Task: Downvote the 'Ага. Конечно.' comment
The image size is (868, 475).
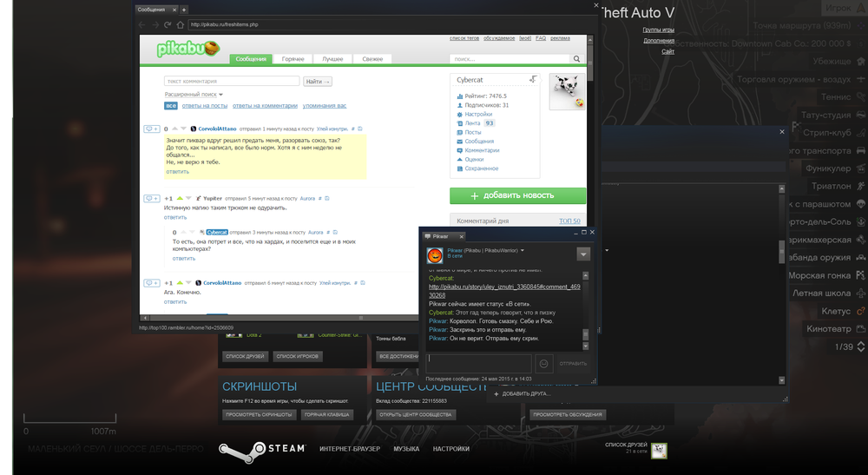Action: pos(188,282)
